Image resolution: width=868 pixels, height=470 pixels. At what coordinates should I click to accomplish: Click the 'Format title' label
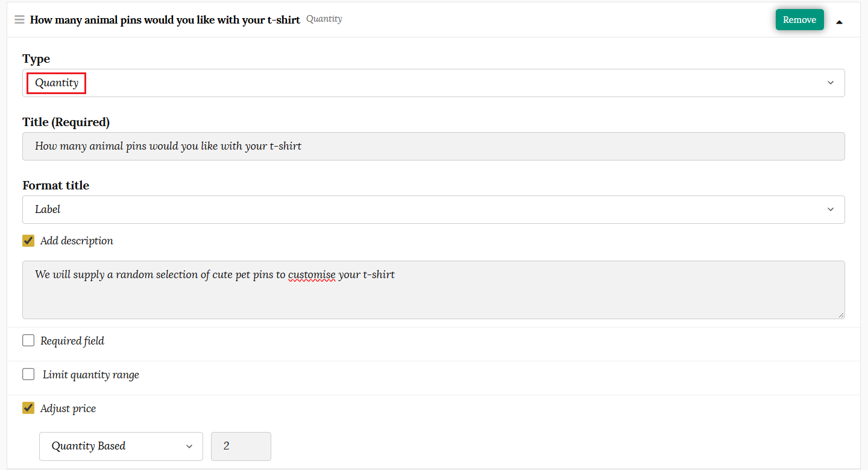[56, 185]
